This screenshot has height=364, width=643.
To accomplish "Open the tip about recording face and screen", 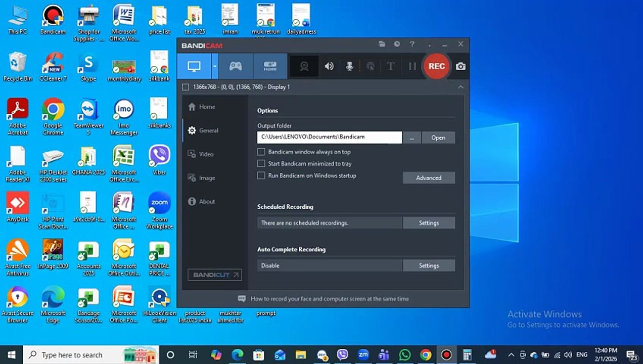I will 330,299.
